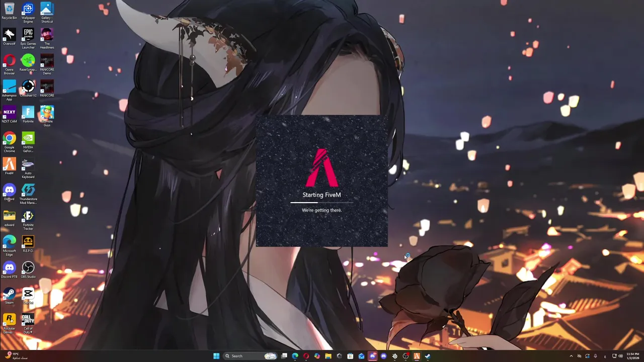Select the FiveM desktop shortcut
The image size is (644, 362).
9,166
